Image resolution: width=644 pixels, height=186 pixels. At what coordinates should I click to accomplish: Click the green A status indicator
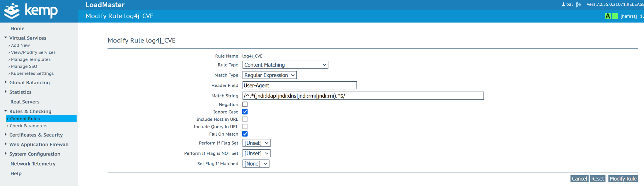(x=608, y=16)
